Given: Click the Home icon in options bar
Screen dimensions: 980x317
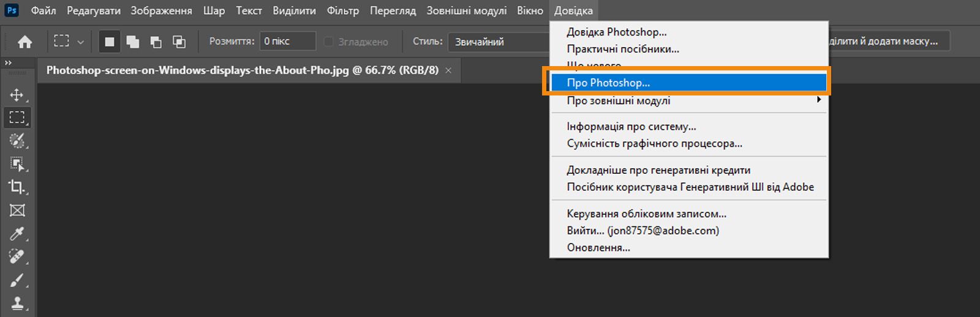Looking at the screenshot, I should [x=25, y=42].
